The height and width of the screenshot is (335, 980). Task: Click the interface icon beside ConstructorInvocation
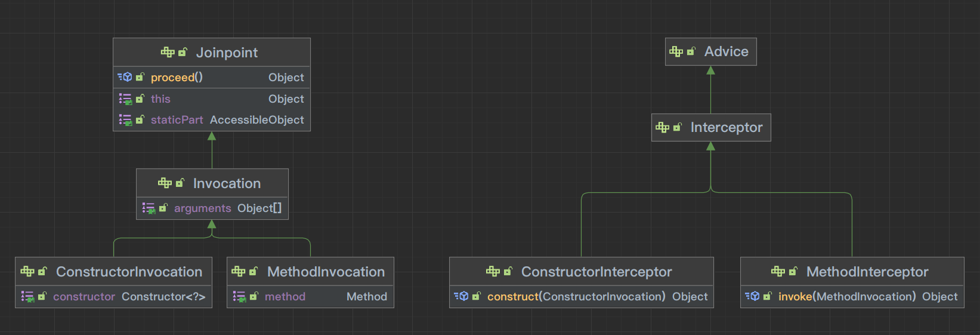pyautogui.click(x=27, y=272)
